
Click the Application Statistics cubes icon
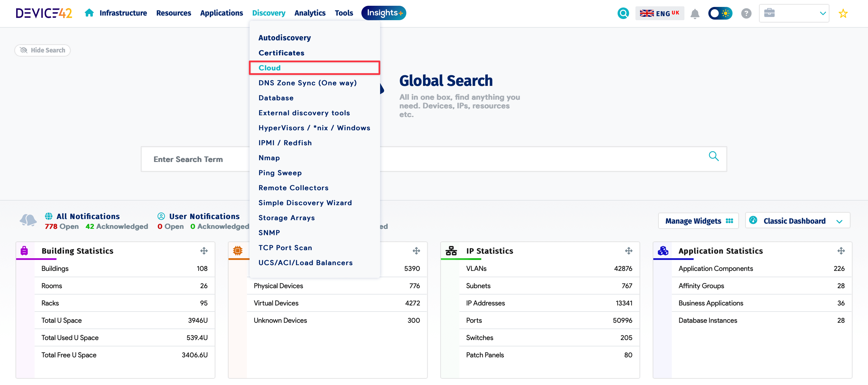pos(663,251)
